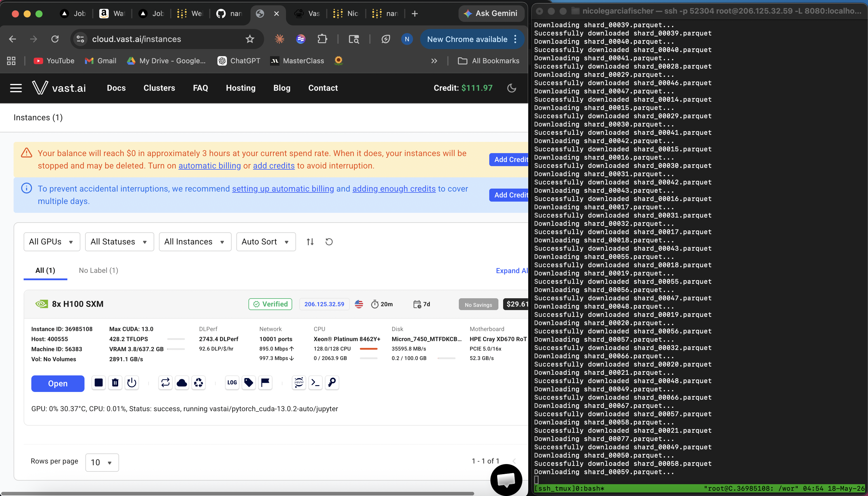Screen dimensions: 868x496
Task: Open Hosting in vast.ai navigation
Action: (x=241, y=88)
